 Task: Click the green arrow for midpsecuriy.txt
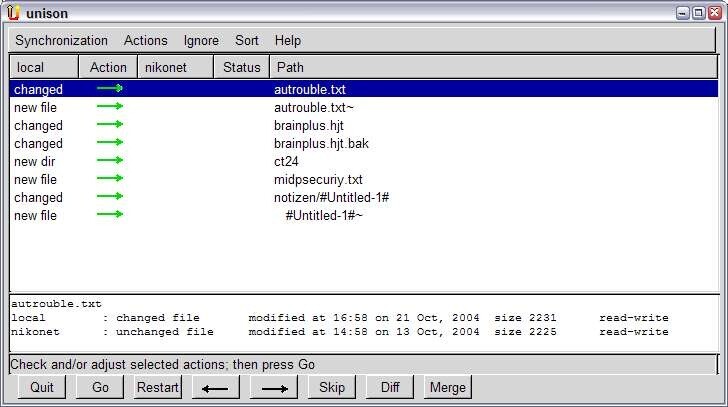pyautogui.click(x=110, y=179)
